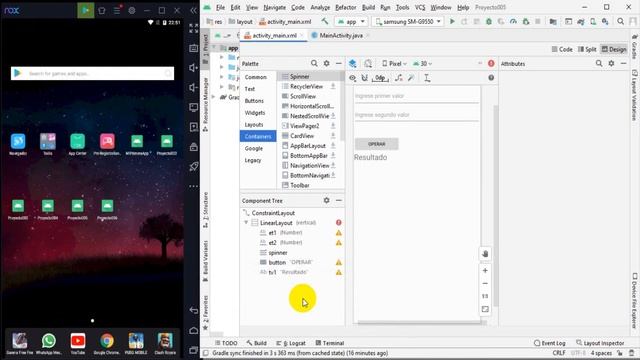Toggle view options eye icon

[x=353, y=78]
